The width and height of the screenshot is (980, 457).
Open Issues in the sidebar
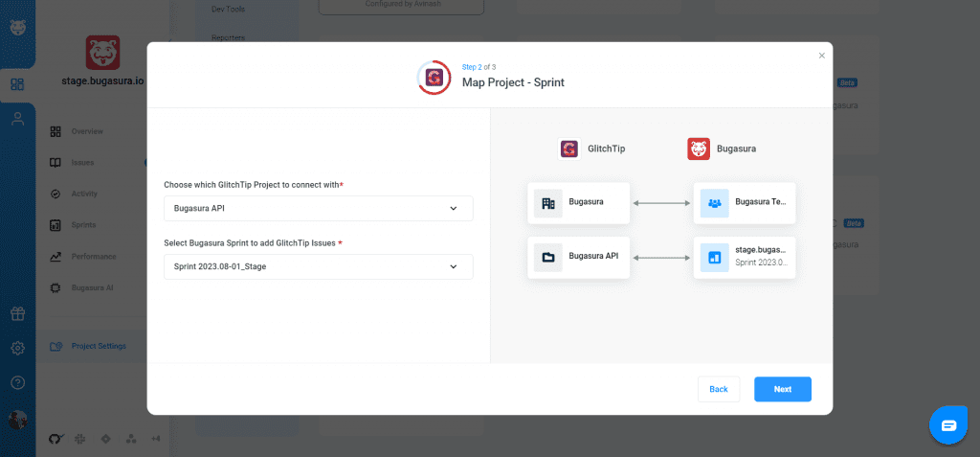(x=82, y=163)
